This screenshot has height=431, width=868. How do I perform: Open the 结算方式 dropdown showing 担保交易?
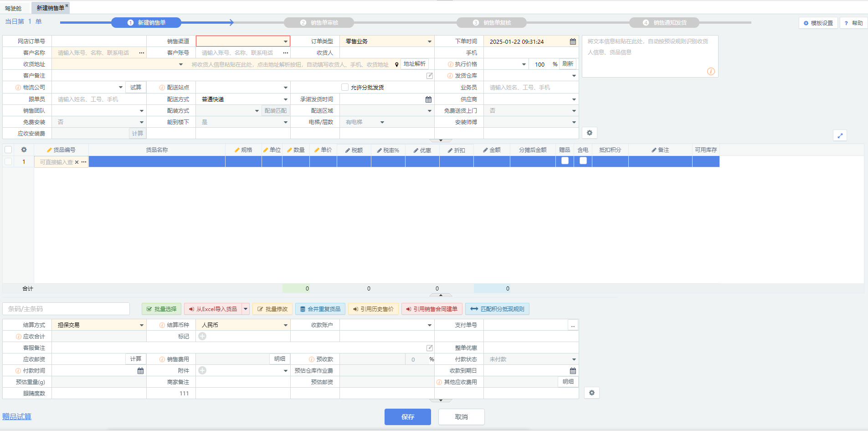(141, 325)
